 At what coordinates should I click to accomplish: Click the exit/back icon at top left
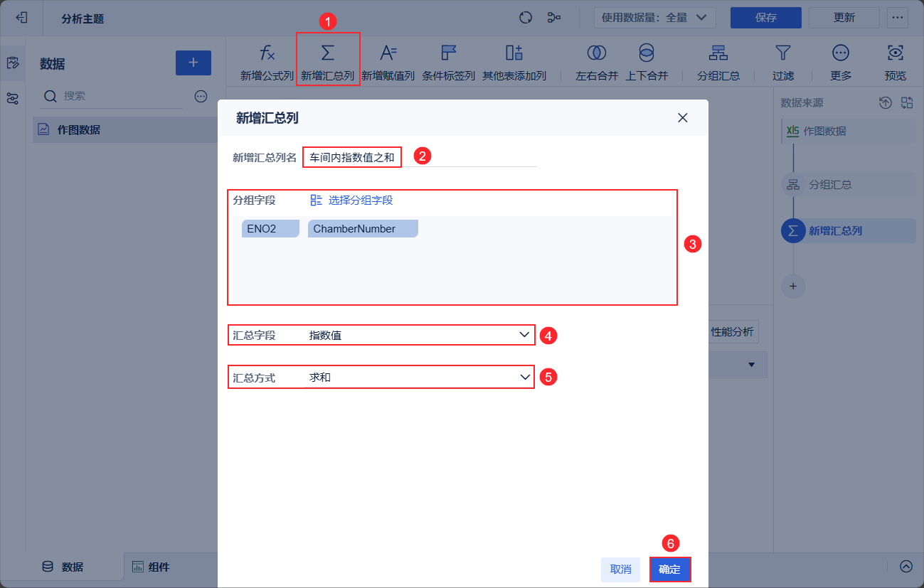tap(21, 18)
